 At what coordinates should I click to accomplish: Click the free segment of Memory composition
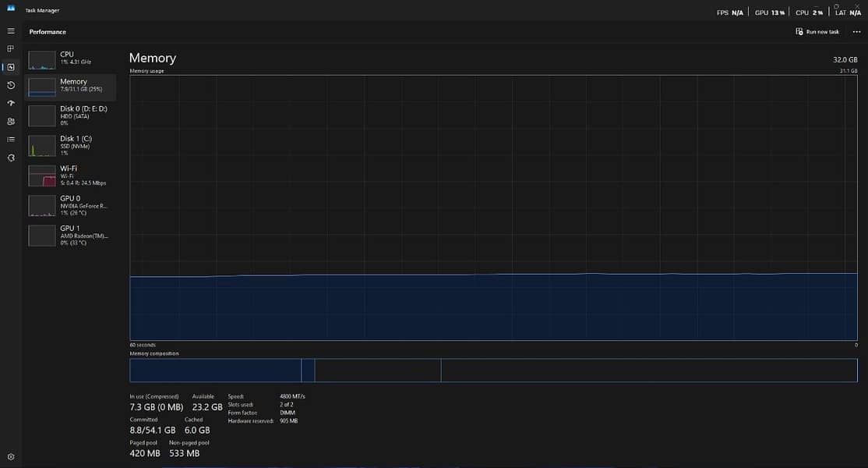click(x=649, y=370)
